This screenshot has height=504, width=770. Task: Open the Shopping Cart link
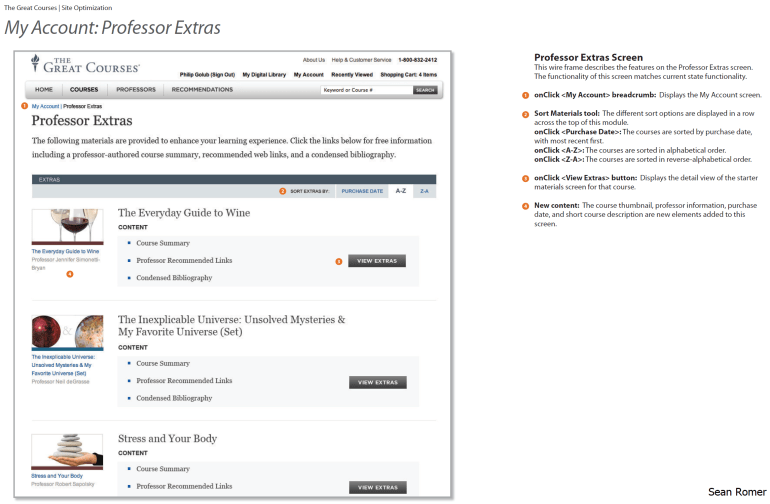pos(408,74)
